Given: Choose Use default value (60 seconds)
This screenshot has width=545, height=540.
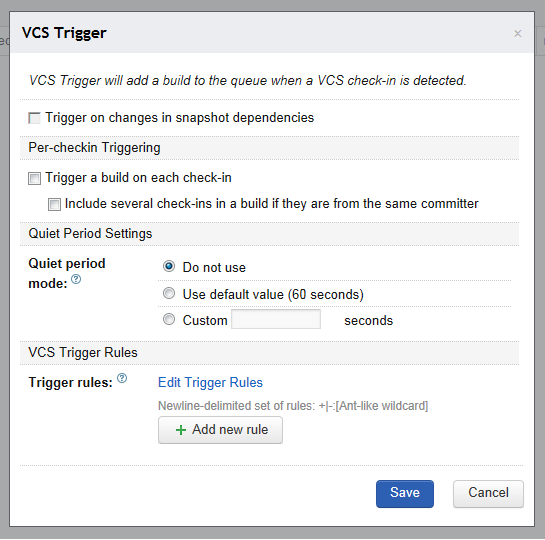Looking at the screenshot, I should [x=169, y=293].
